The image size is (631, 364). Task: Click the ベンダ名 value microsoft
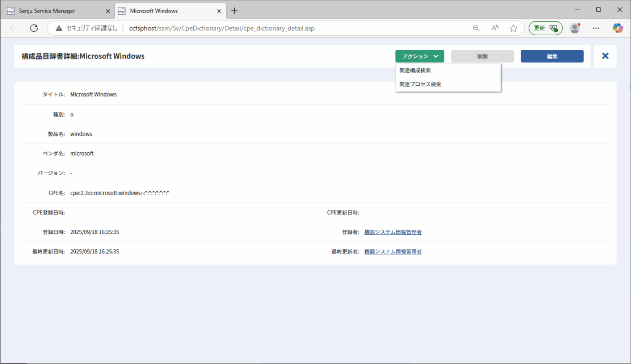coord(82,154)
